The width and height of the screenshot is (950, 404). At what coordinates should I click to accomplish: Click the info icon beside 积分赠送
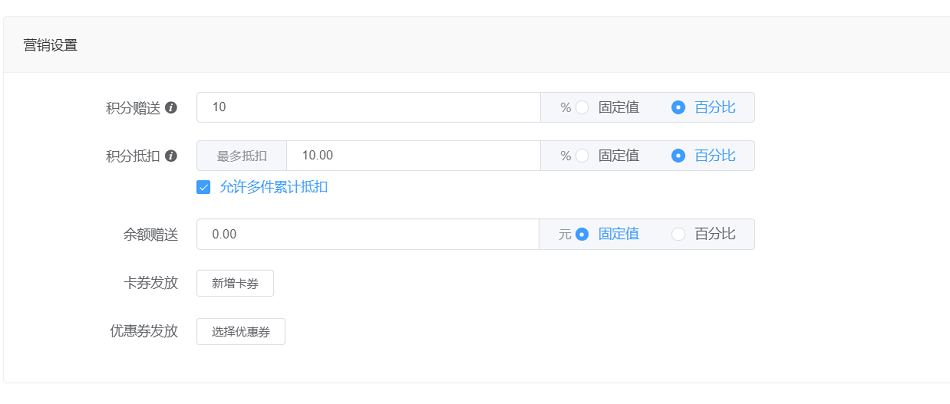click(x=171, y=108)
